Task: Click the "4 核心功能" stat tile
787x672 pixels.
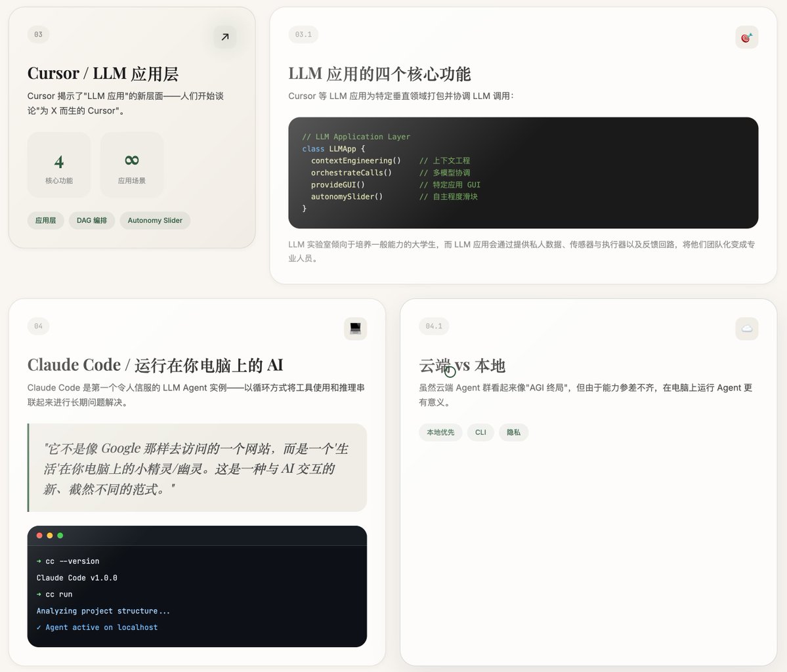Action: pyautogui.click(x=59, y=165)
